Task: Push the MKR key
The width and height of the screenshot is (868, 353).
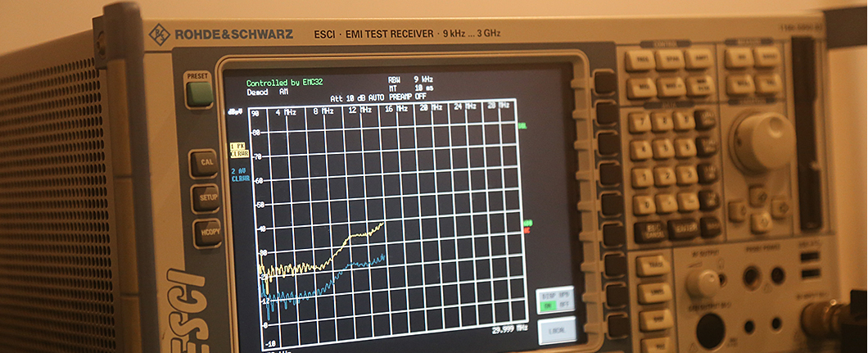Action: [642, 87]
